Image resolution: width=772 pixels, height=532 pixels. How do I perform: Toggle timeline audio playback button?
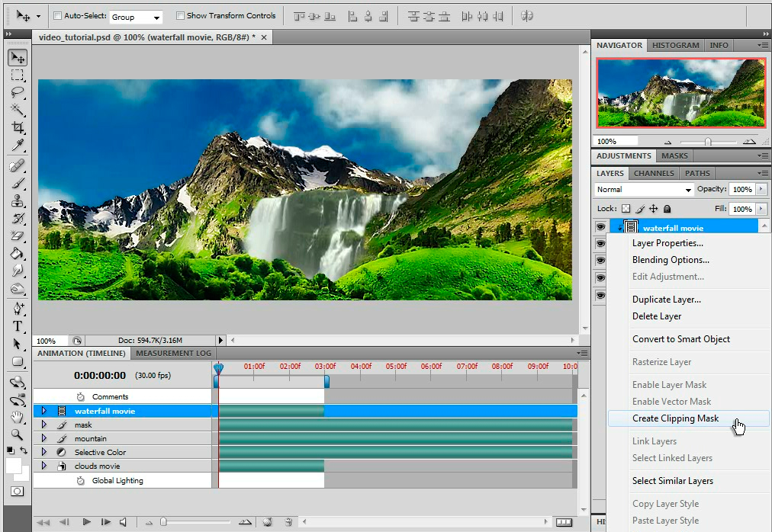pos(123,522)
